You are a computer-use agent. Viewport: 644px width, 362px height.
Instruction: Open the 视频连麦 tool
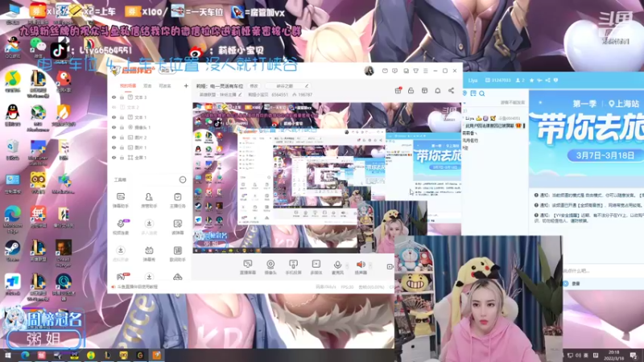(121, 227)
